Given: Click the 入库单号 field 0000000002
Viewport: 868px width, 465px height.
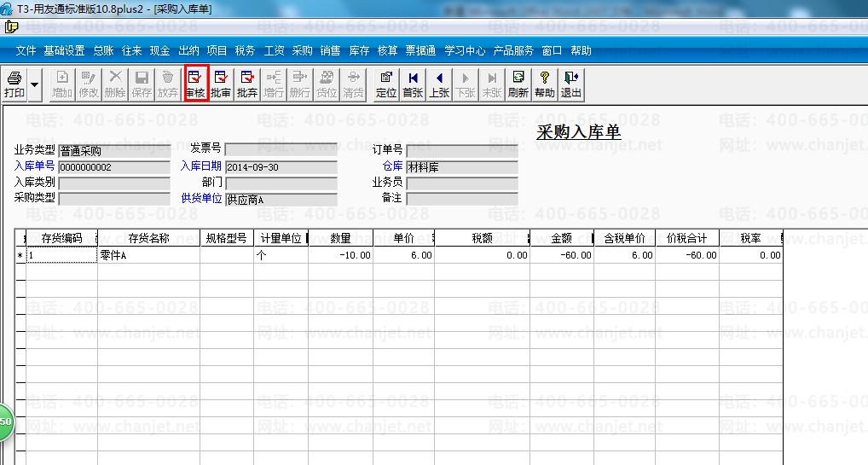Looking at the screenshot, I should [114, 167].
